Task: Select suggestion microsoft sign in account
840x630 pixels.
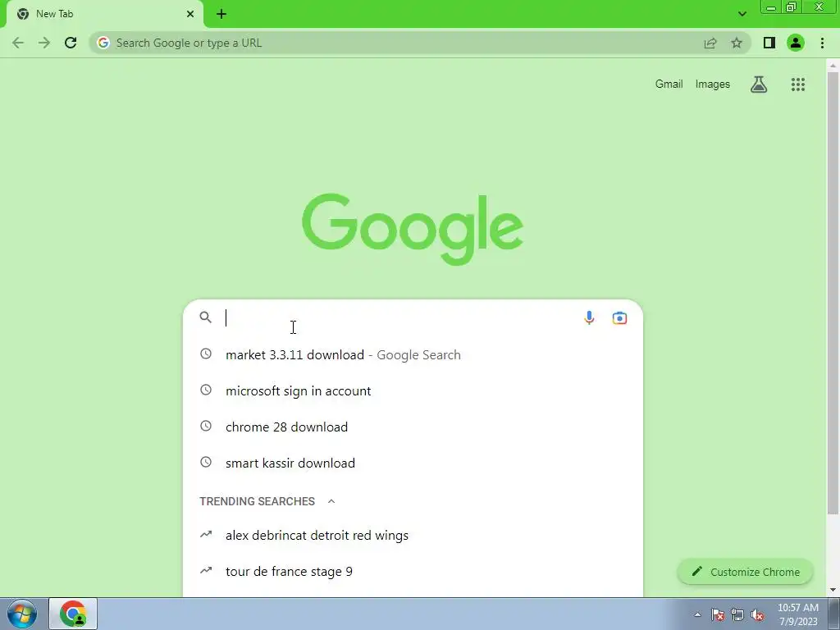Action: (x=413, y=390)
